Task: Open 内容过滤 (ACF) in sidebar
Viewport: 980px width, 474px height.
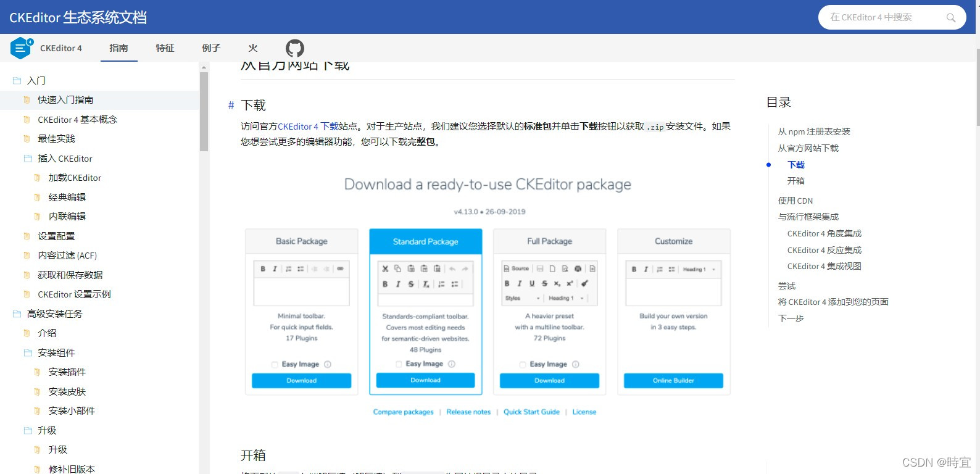Action: pos(67,256)
